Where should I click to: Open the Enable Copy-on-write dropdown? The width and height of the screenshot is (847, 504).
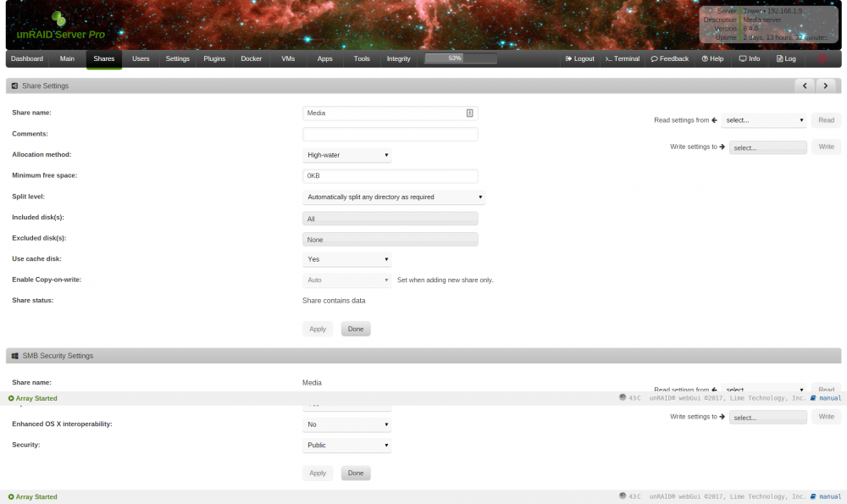(x=346, y=280)
